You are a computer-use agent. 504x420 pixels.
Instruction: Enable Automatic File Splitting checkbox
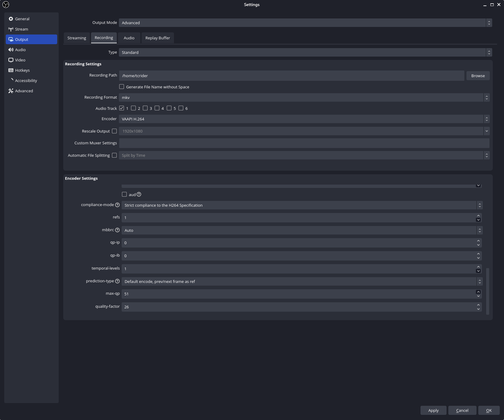pos(114,155)
